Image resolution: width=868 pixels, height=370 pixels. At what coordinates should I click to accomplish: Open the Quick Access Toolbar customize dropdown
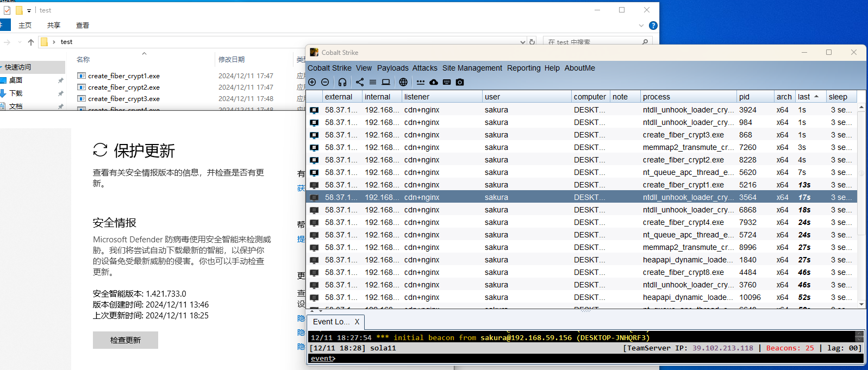point(29,10)
